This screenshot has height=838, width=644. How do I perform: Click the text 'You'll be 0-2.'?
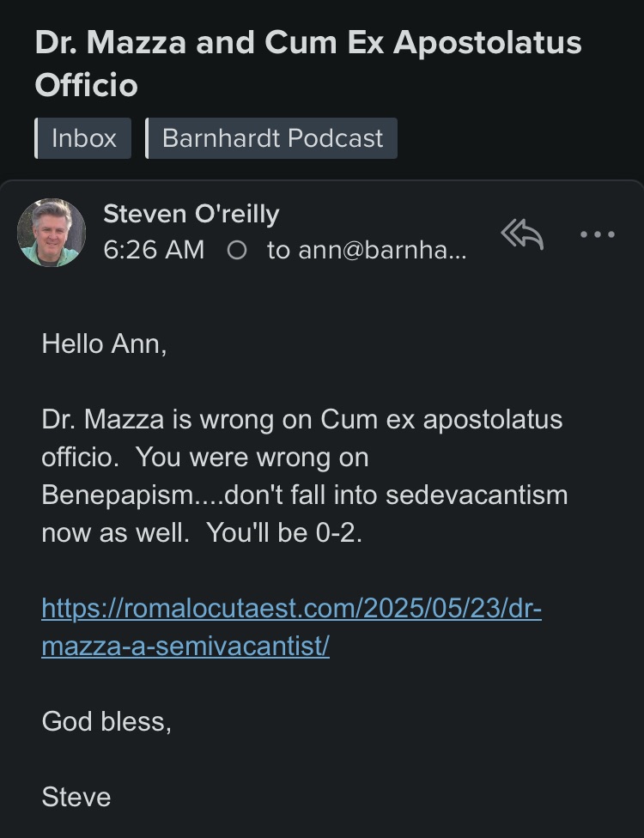click(x=284, y=532)
